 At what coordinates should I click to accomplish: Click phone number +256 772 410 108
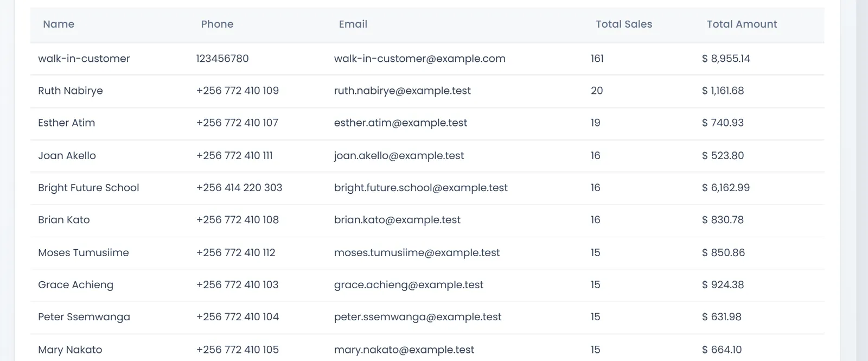click(x=238, y=220)
